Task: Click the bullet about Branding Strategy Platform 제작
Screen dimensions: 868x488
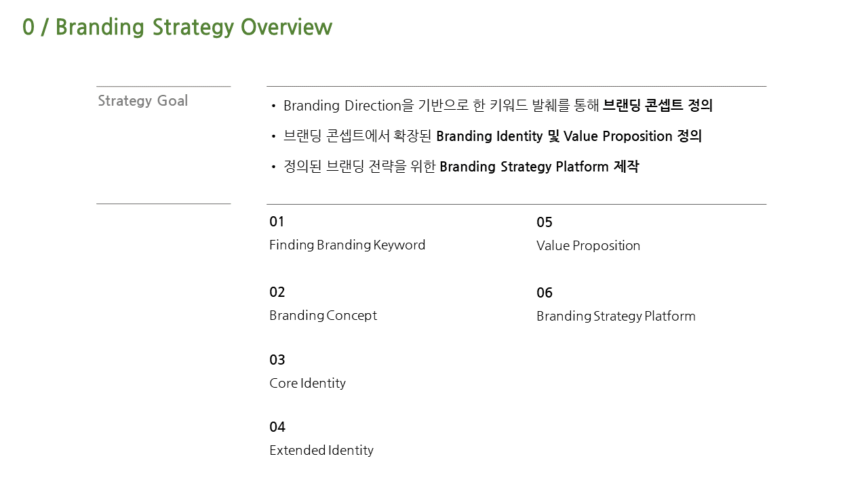Action: [455, 167]
